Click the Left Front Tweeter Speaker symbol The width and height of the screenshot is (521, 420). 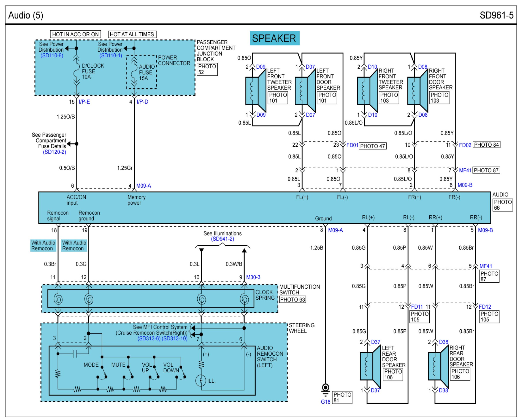coord(256,91)
